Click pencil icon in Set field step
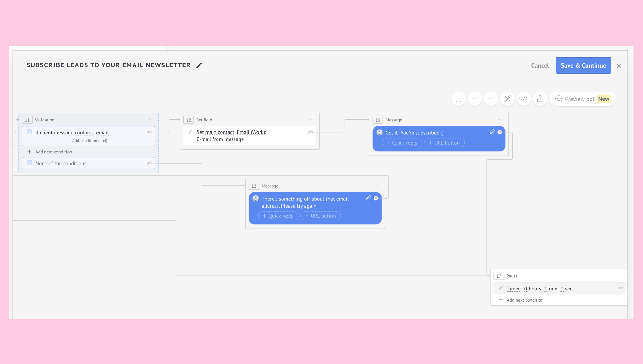The height and width of the screenshot is (364, 643). (191, 132)
